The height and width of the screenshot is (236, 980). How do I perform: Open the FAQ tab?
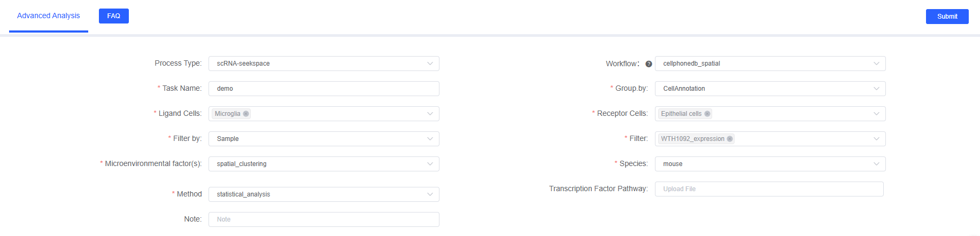114,16
